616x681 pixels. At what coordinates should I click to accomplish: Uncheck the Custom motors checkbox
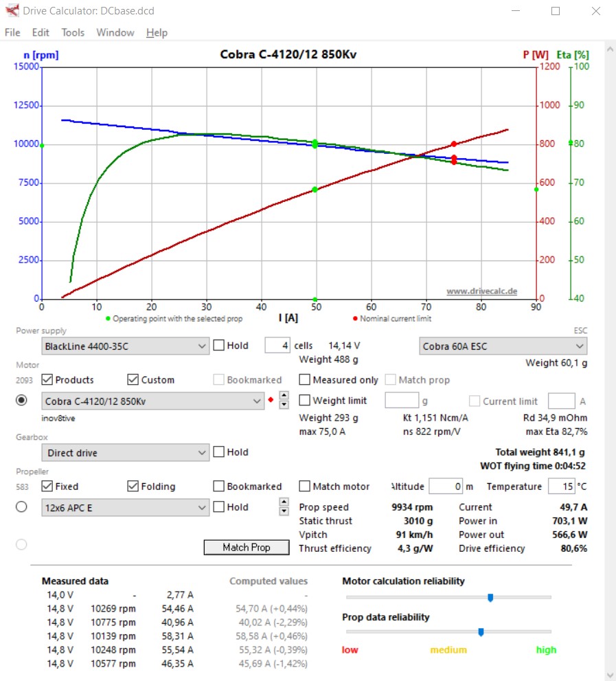[133, 380]
